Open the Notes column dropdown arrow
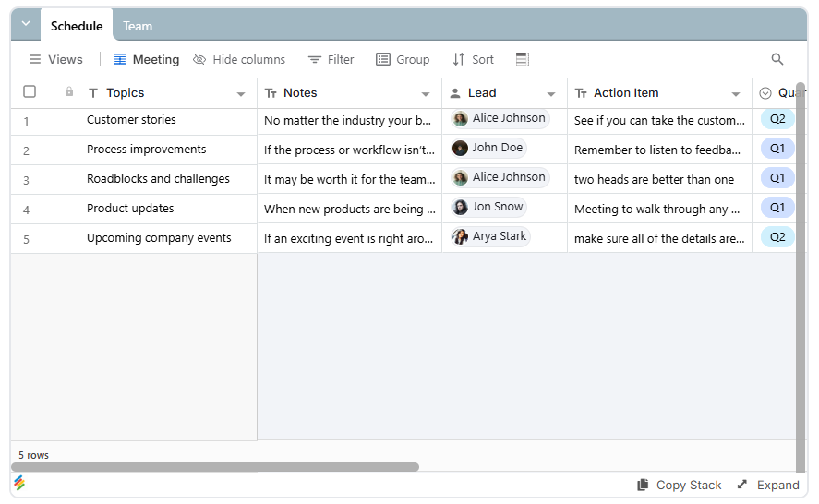The width and height of the screenshot is (819, 504). pos(426,94)
